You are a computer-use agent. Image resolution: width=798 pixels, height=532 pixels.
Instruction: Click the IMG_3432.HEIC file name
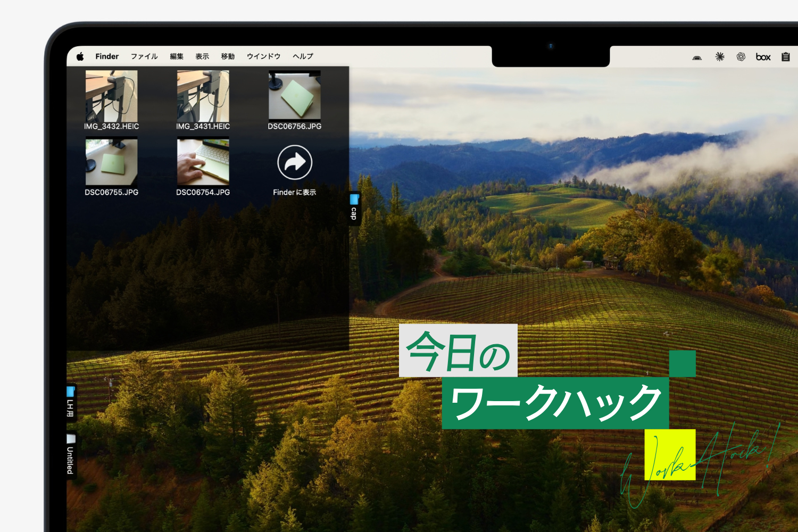[112, 127]
